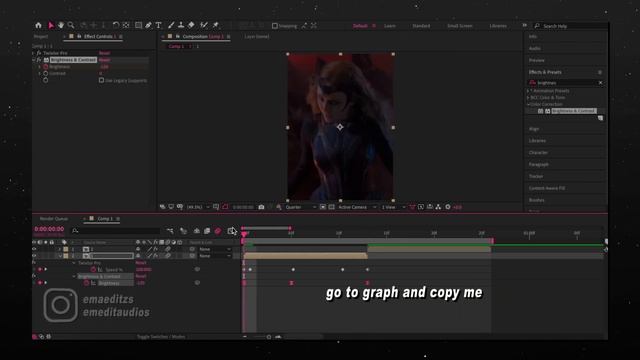640x360 pixels.
Task: Open the Standard workspace
Action: point(421,26)
